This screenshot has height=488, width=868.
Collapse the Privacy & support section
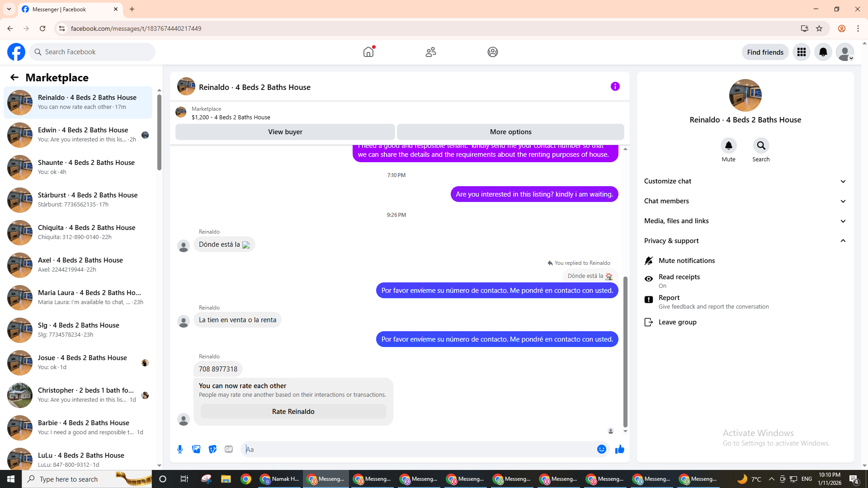point(745,241)
